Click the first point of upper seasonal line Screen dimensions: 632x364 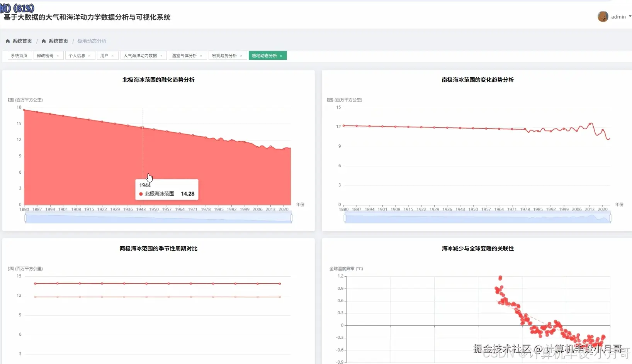click(x=35, y=284)
